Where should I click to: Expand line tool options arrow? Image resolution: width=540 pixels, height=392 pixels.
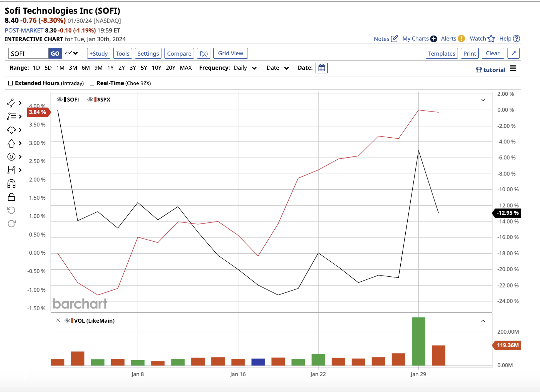click(x=20, y=103)
